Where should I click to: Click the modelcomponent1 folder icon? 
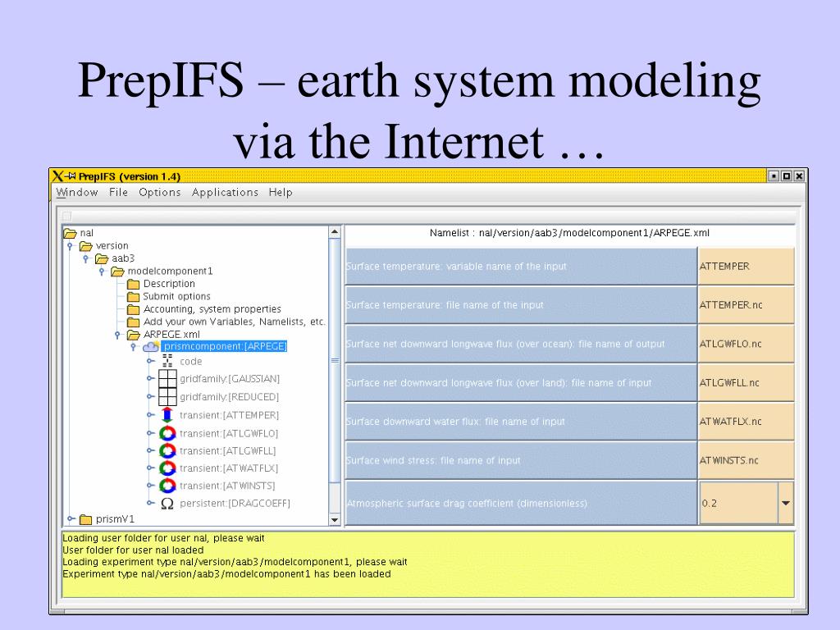point(118,272)
